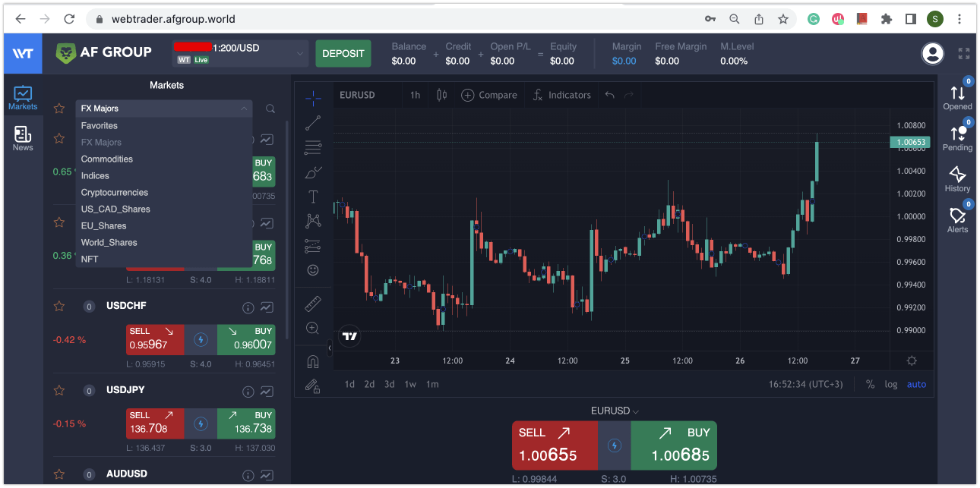Enter fullscreen mode using the expand icon
Screen dimensions: 980x488
coord(964,53)
